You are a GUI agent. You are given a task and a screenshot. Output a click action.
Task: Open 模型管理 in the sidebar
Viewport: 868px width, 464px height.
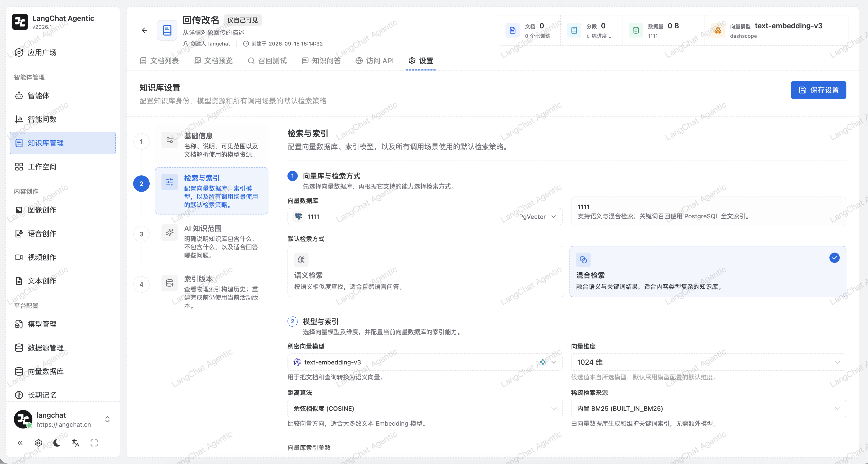(63, 324)
